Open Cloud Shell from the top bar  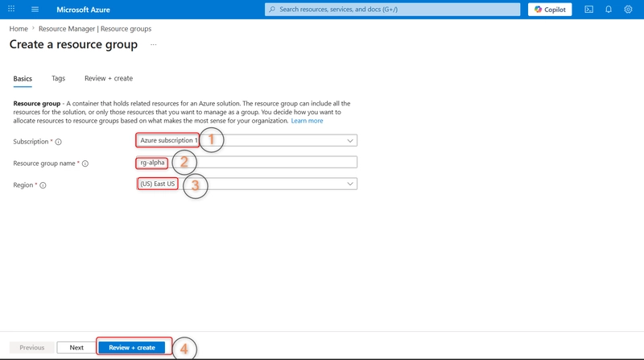tap(588, 9)
